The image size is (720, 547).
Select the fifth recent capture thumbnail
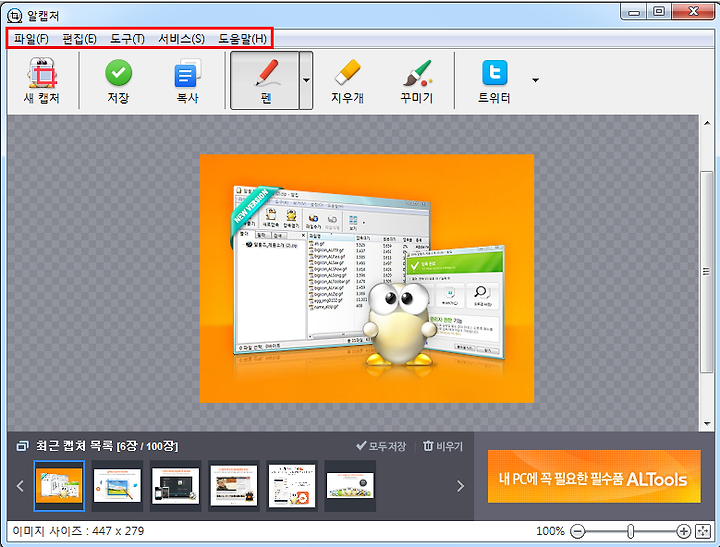click(292, 486)
